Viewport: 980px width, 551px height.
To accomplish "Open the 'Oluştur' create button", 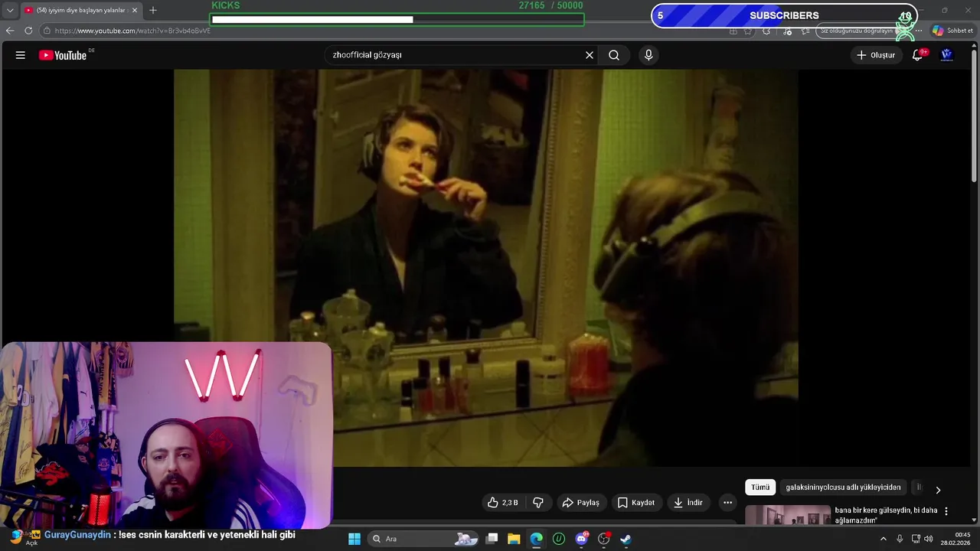I will [875, 55].
